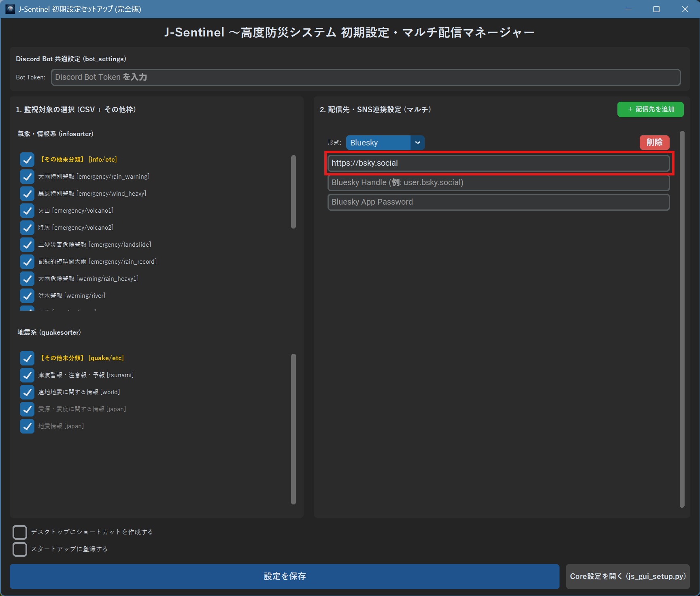Click the 気象・情報系 (infosorter) heading
Viewport: 700px width, 596px height.
[x=55, y=134]
